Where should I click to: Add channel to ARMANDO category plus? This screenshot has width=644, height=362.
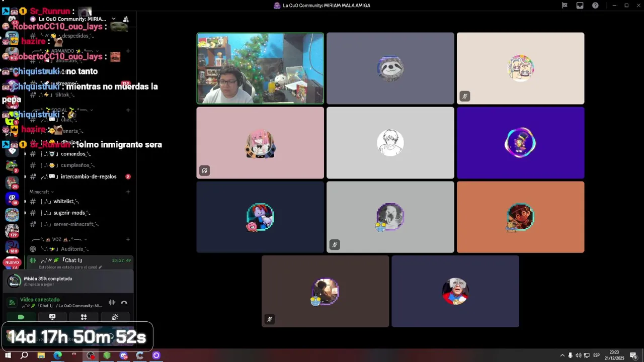pyautogui.click(x=128, y=51)
